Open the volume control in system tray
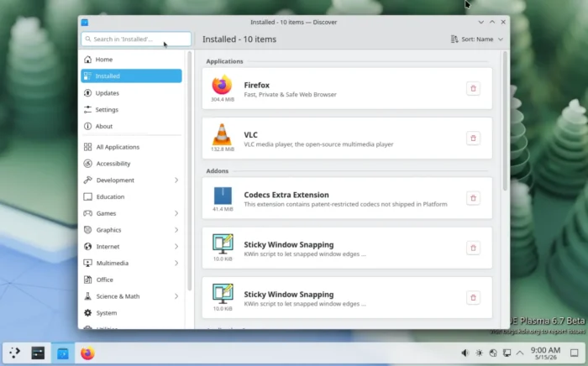Screen dimensions: 588x366 tap(465, 353)
